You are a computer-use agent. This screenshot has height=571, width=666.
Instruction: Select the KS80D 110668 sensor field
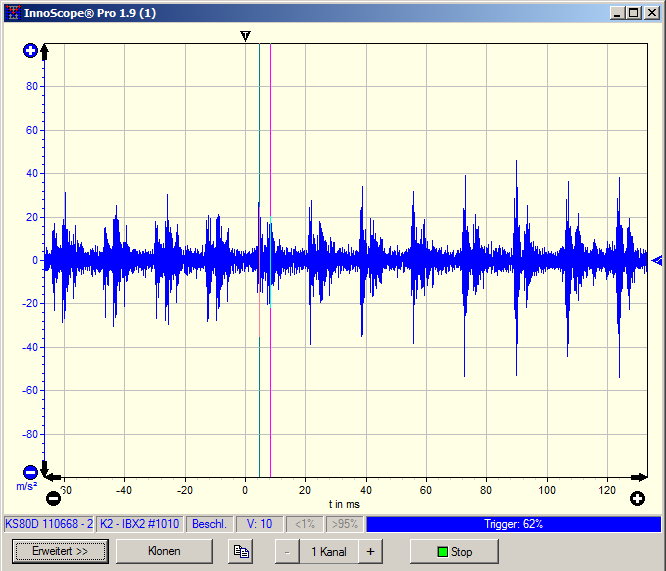pos(49,524)
